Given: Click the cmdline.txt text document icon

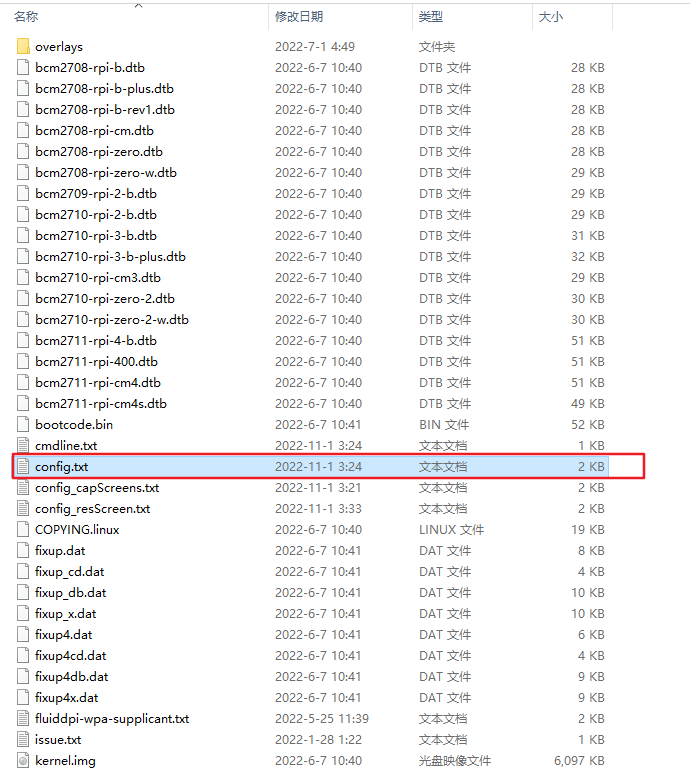Looking at the screenshot, I should [23, 445].
